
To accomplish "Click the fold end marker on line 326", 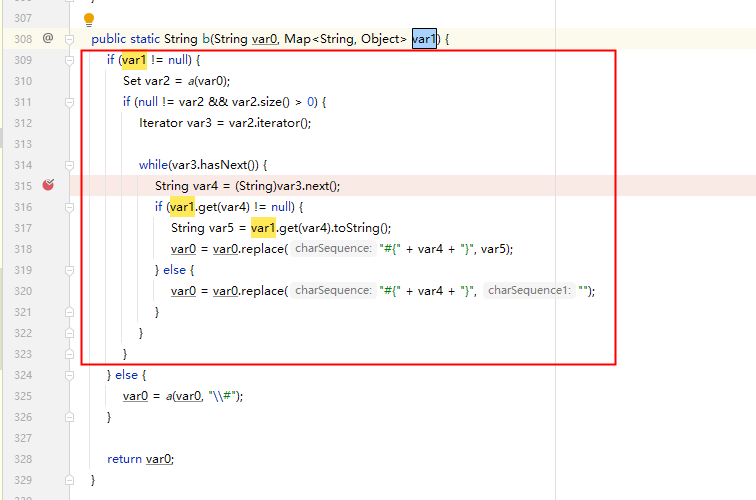I will click(x=69, y=417).
